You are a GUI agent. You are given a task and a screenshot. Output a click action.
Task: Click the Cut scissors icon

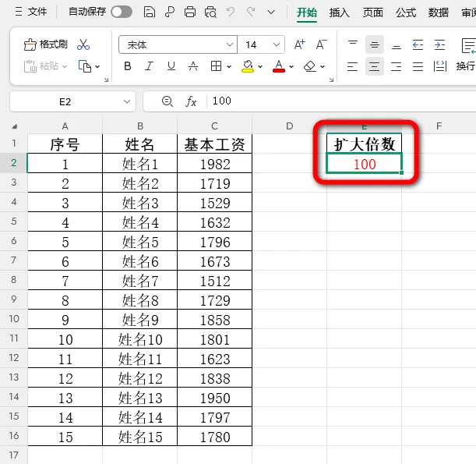click(x=83, y=44)
